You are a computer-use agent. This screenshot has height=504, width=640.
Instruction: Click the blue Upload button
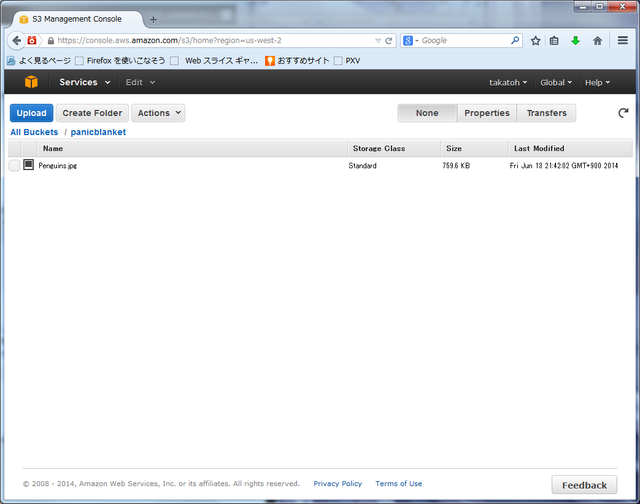(31, 113)
